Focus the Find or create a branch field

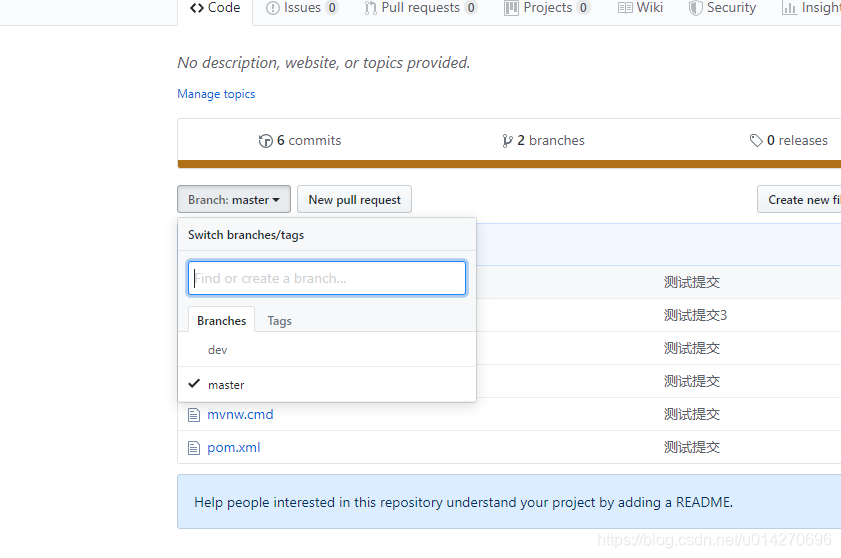click(x=327, y=278)
